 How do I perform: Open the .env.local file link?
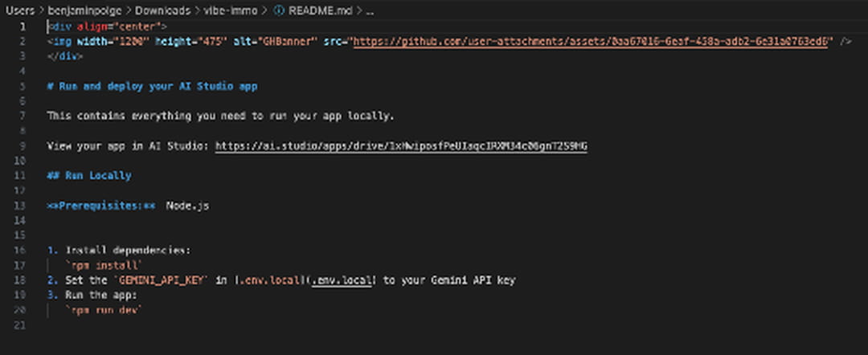pyautogui.click(x=342, y=280)
